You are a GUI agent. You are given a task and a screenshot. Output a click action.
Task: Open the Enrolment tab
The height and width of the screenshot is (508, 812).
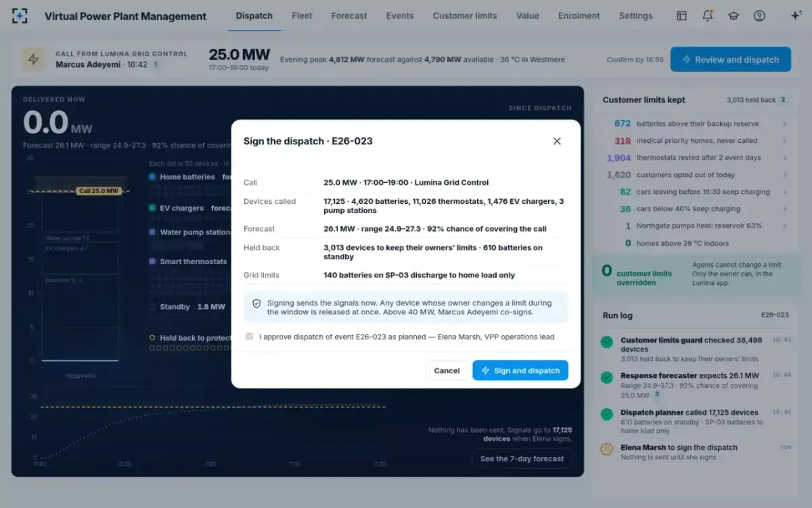579,16
